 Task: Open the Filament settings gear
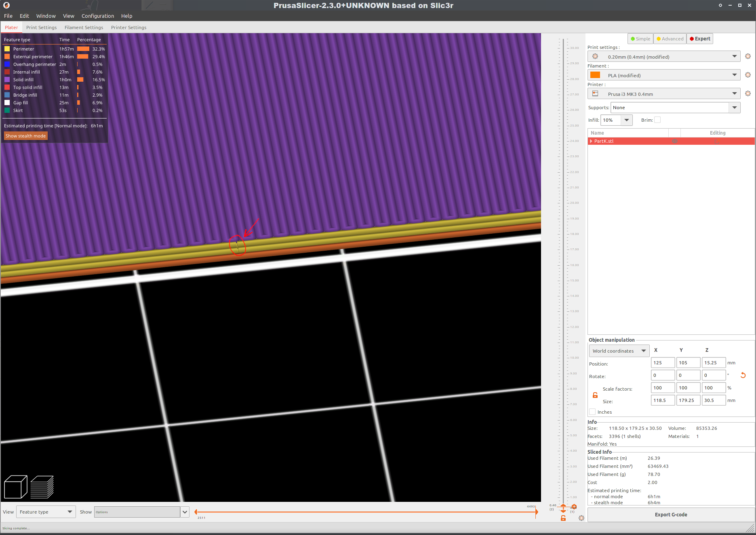748,75
